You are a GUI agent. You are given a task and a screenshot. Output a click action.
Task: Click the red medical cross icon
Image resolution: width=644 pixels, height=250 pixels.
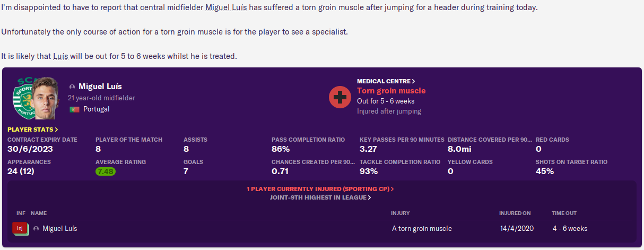click(x=340, y=97)
